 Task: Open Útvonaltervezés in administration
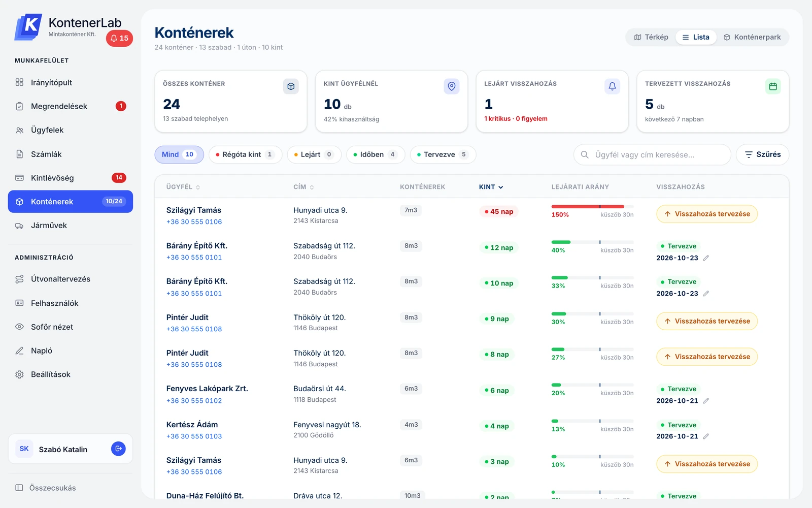[71, 279]
